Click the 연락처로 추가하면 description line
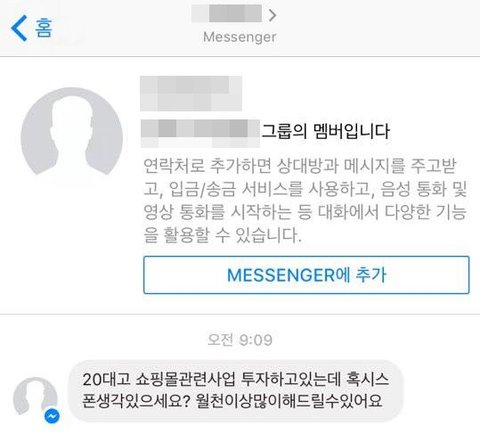The height and width of the screenshot is (434, 480). click(x=300, y=166)
